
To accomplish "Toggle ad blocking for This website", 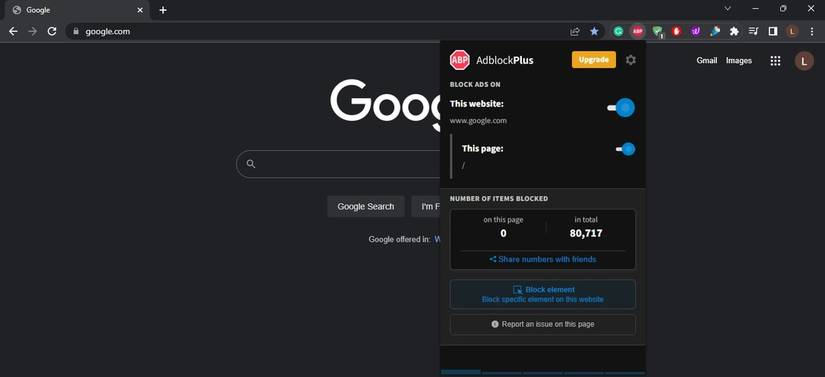I will click(621, 108).
